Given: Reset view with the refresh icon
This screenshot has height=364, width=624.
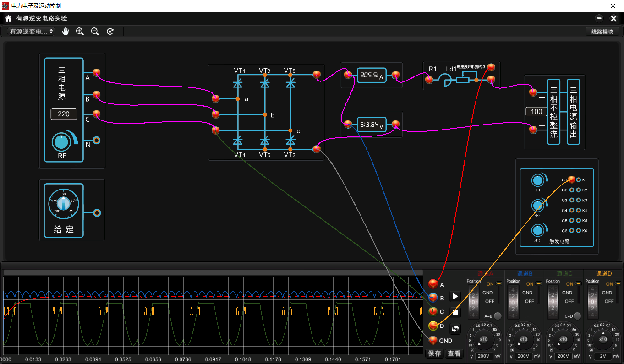Looking at the screenshot, I should click(x=110, y=31).
